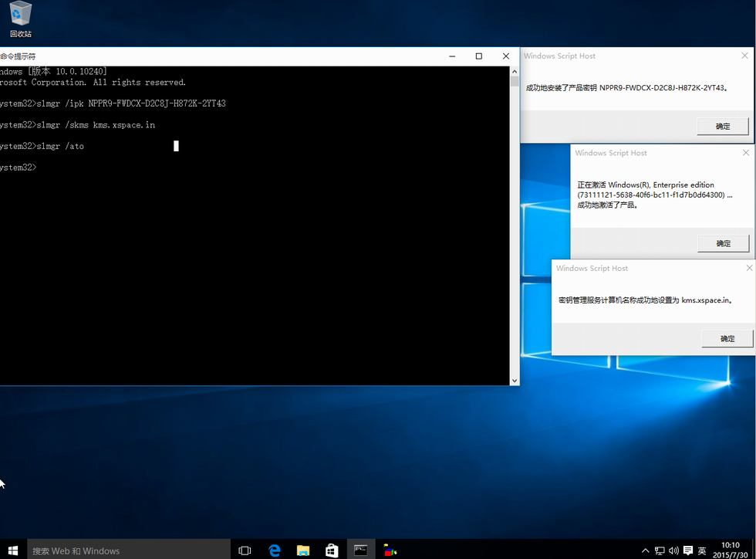This screenshot has width=756, height=559.
Task: Confirm the kms.xspace.in KMS name dialog
Action: click(727, 339)
